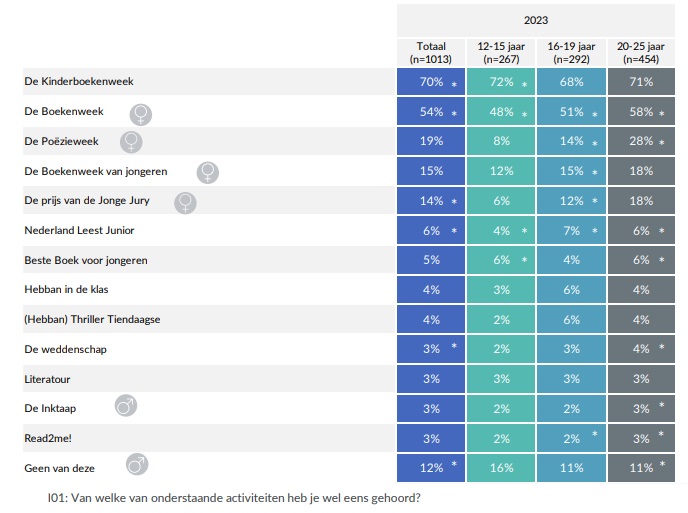Click the male icon beside De Inktaap
The image size is (688, 513).
click(x=127, y=406)
